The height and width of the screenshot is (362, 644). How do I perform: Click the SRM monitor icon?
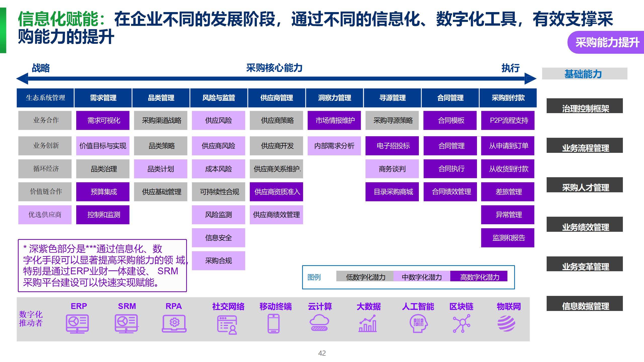(x=127, y=324)
